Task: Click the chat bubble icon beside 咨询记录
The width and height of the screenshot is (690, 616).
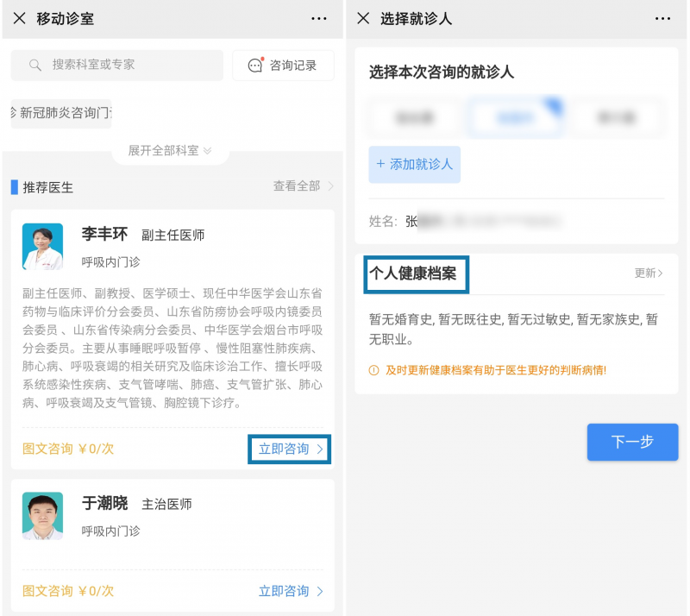Action: (255, 66)
